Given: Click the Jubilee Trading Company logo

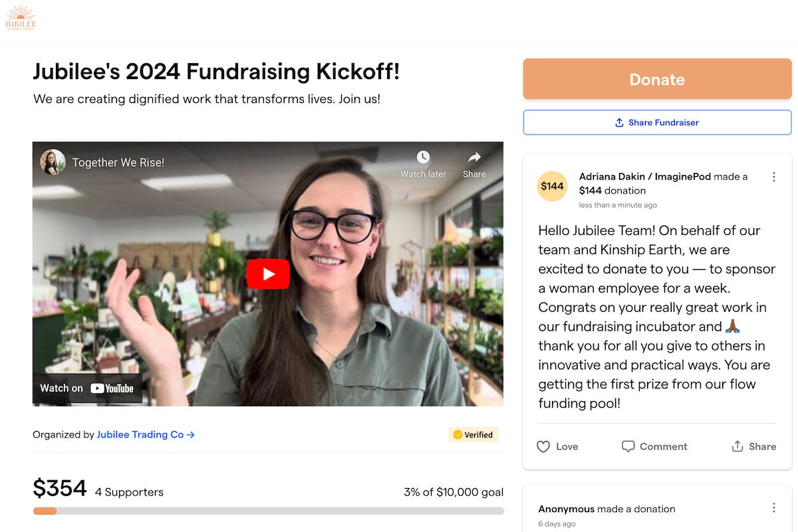Looking at the screenshot, I should pos(21,18).
